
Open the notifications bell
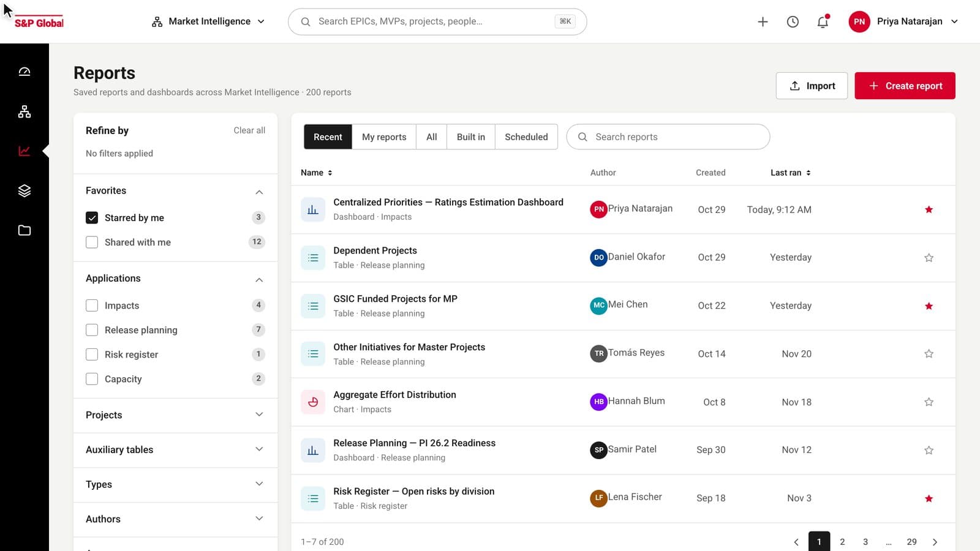tap(823, 21)
